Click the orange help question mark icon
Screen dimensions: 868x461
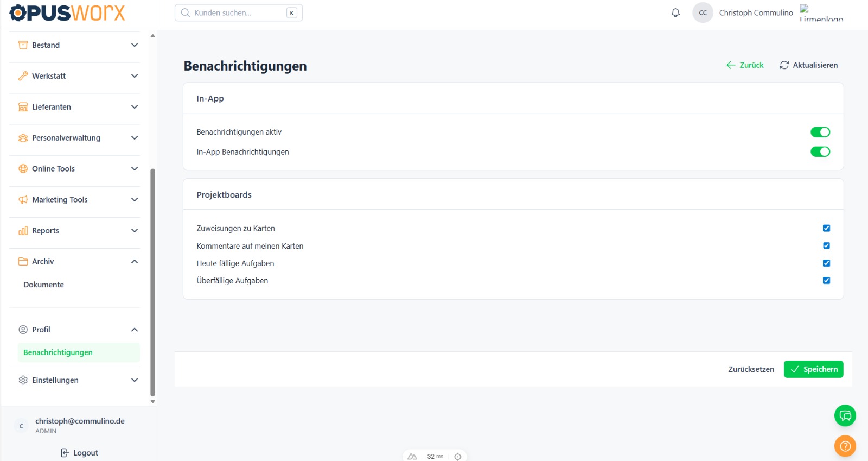[x=845, y=446]
